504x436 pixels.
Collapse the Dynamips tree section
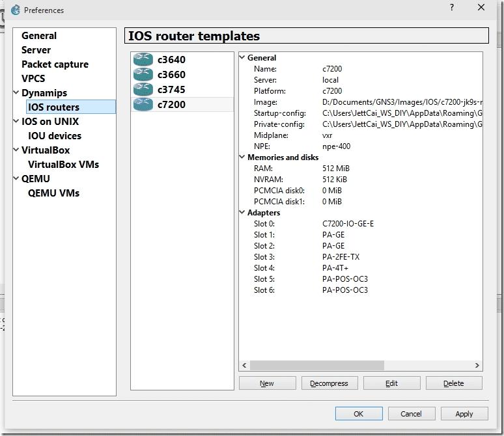tap(16, 93)
